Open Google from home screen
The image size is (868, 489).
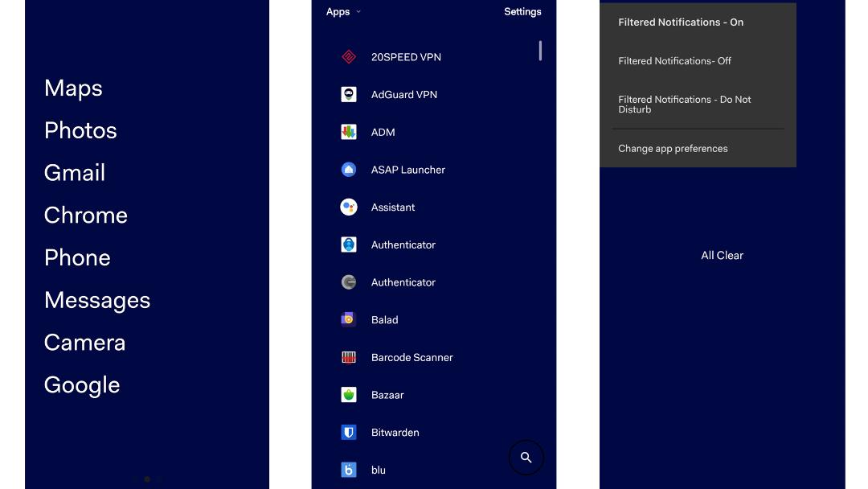[x=82, y=385]
